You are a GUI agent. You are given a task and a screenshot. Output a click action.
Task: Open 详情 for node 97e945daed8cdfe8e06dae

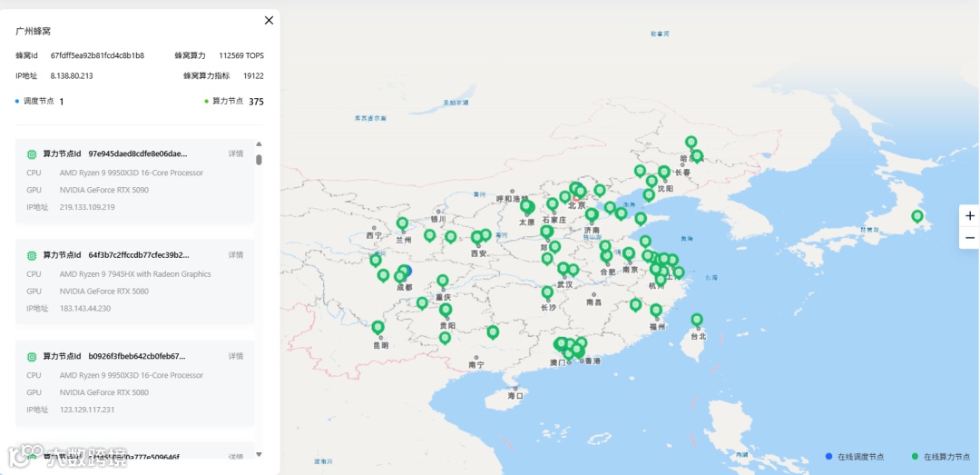click(236, 153)
